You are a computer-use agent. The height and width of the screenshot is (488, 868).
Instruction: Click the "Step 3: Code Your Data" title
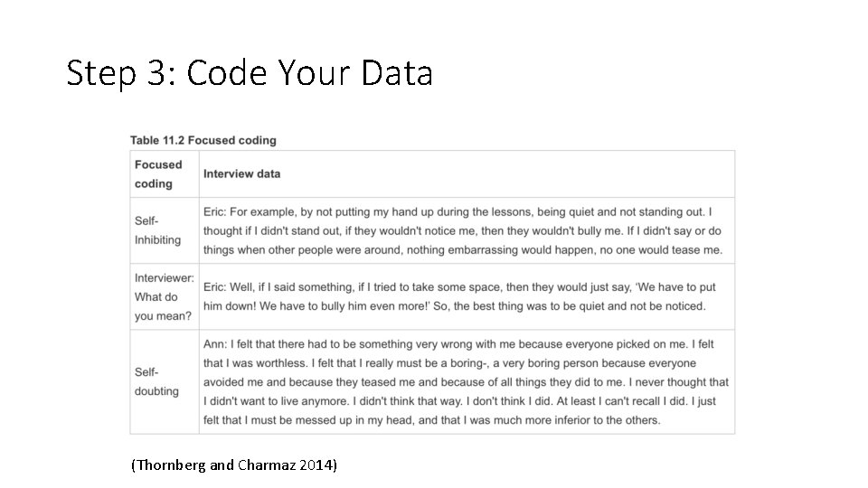(250, 73)
